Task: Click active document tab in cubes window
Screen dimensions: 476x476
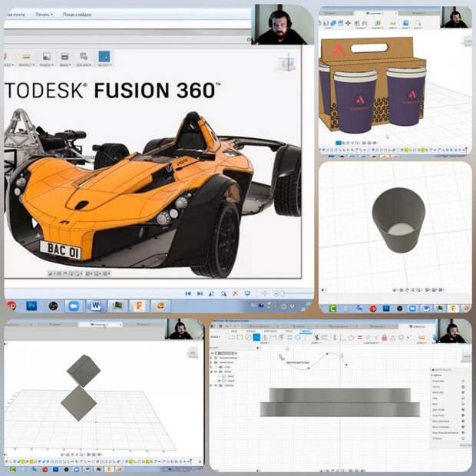Action: pos(100,325)
